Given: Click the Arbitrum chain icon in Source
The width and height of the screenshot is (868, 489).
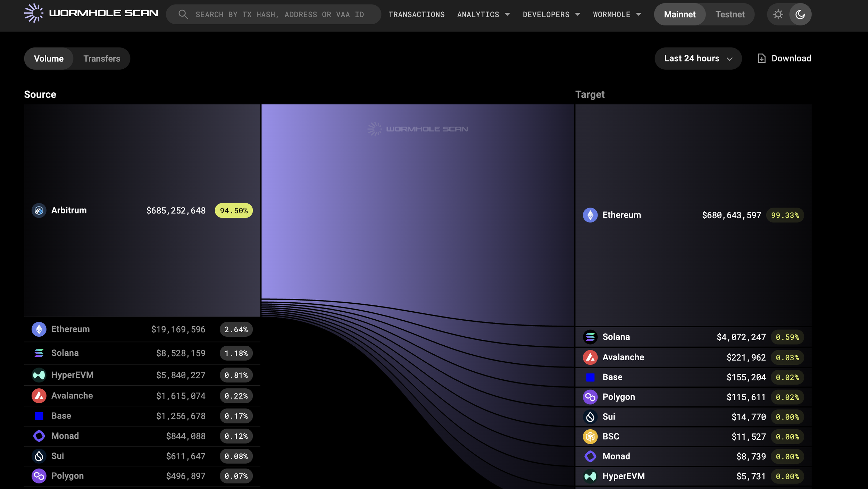Looking at the screenshot, I should [x=39, y=211].
